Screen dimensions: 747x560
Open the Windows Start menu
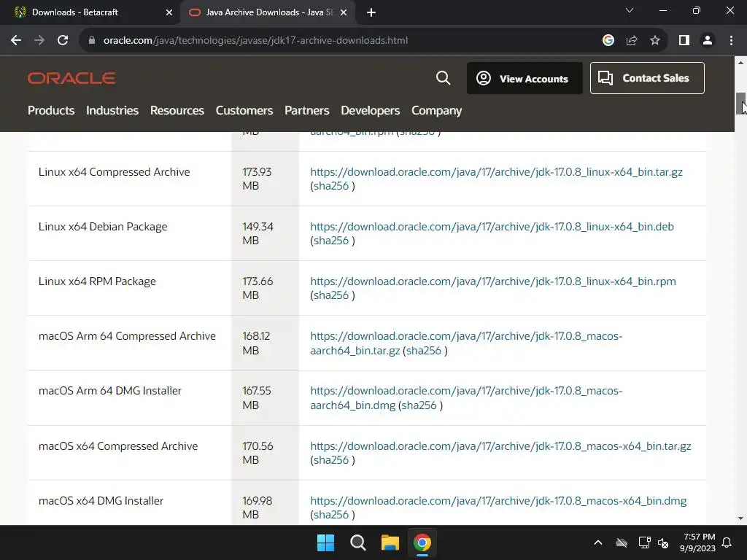click(x=326, y=542)
